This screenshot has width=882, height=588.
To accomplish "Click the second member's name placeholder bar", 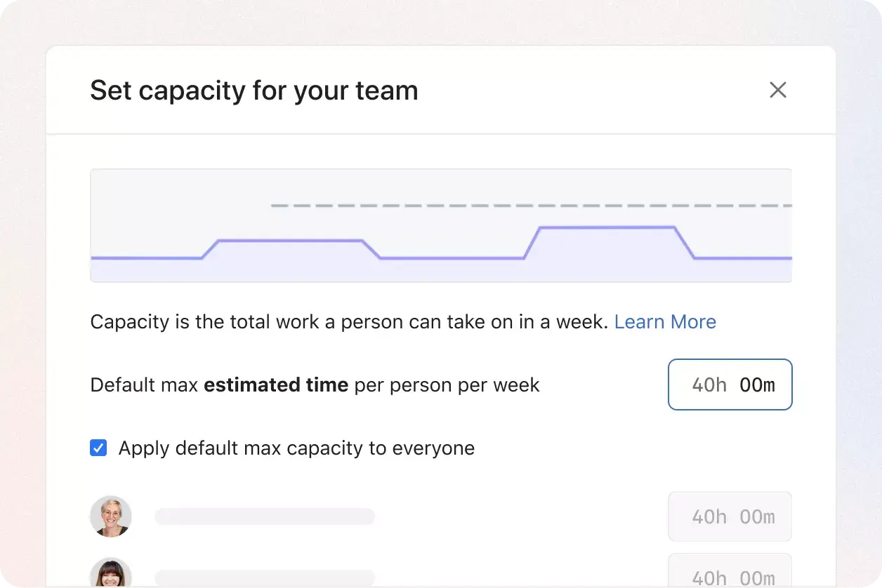I will 265,577.
